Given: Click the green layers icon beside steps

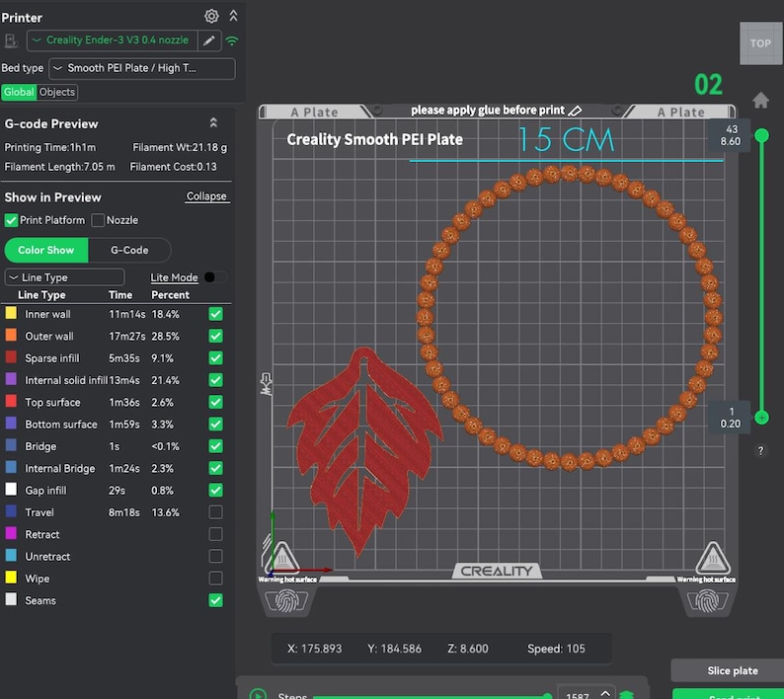Looking at the screenshot, I should (626, 694).
